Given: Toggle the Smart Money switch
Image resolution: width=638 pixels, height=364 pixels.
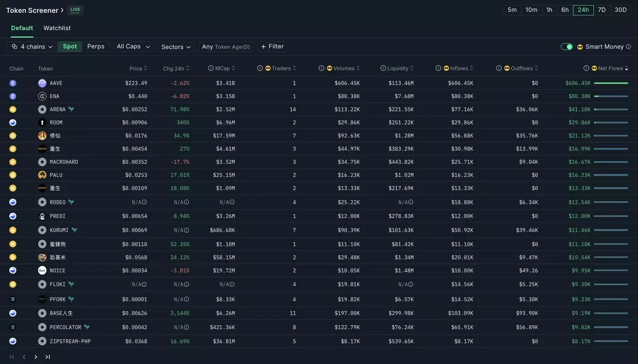Looking at the screenshot, I should coord(567,47).
